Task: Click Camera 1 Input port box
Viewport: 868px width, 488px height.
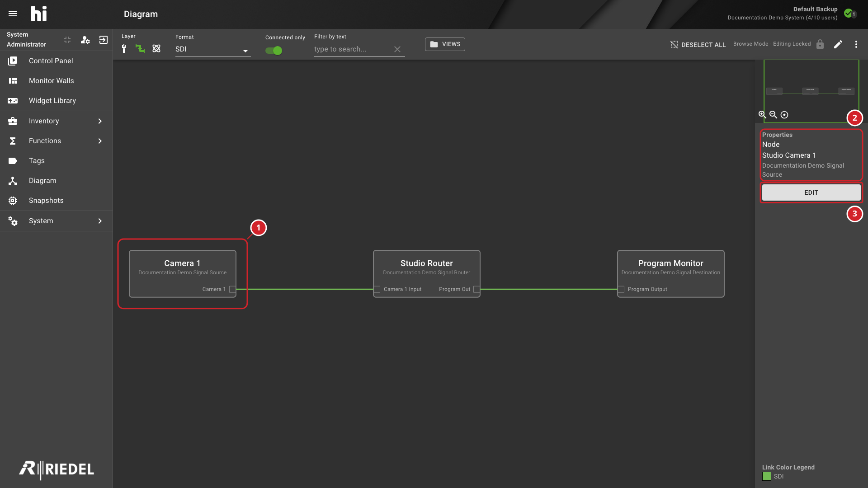Action: [377, 289]
